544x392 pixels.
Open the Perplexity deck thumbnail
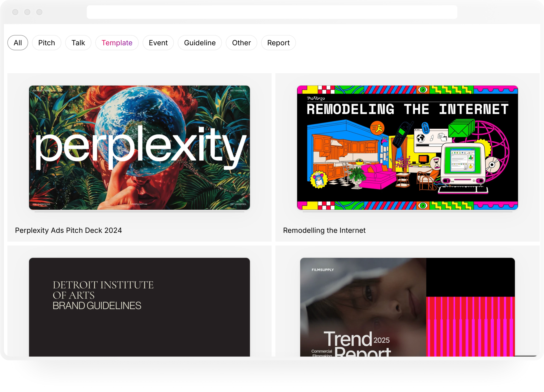point(139,147)
